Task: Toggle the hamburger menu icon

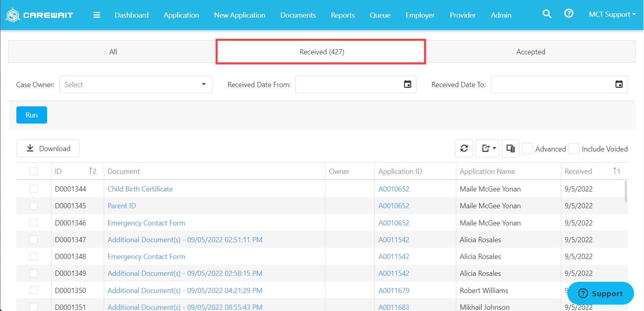Action: (97, 15)
